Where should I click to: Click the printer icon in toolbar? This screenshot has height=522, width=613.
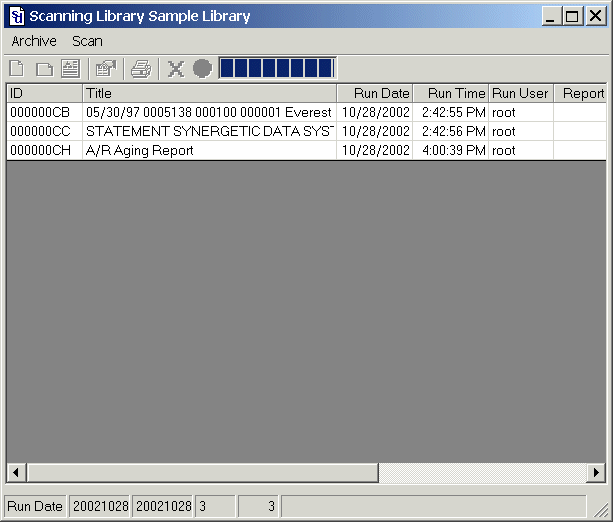click(x=141, y=68)
